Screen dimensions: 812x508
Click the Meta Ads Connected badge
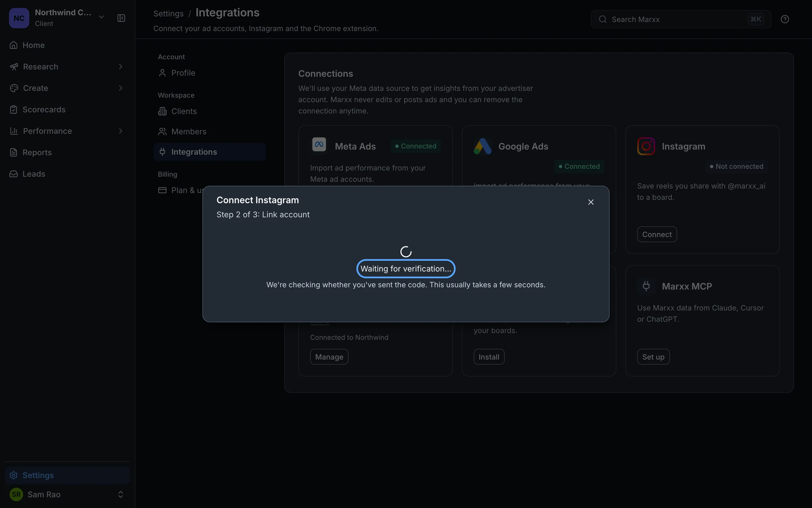pos(416,146)
